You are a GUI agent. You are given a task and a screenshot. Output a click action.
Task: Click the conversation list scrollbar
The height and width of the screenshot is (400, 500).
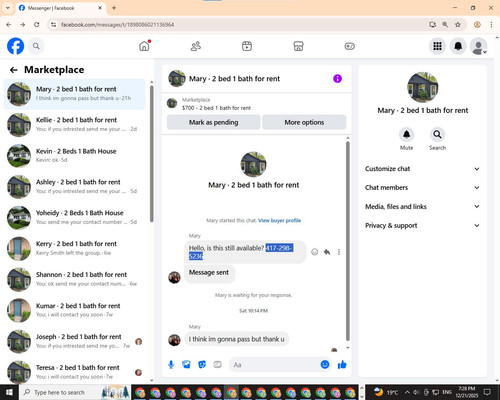pyautogui.click(x=152, y=153)
